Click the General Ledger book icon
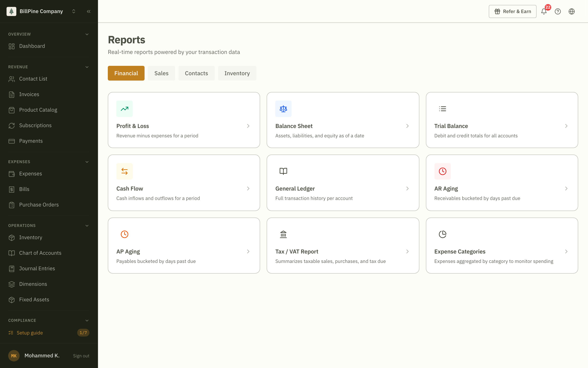 click(x=283, y=171)
